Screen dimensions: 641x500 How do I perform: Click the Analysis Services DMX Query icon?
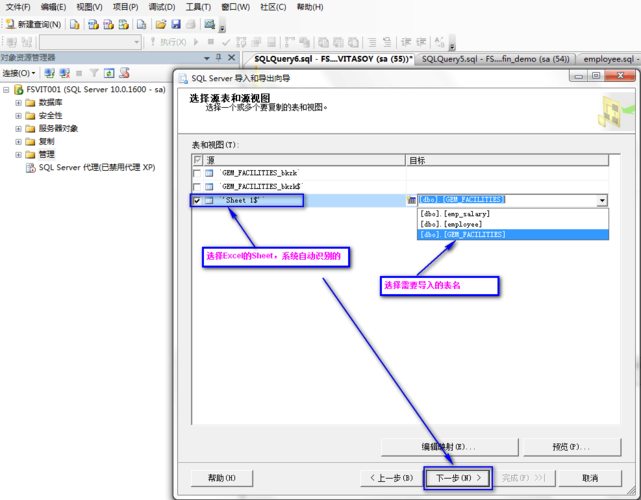tap(108, 25)
